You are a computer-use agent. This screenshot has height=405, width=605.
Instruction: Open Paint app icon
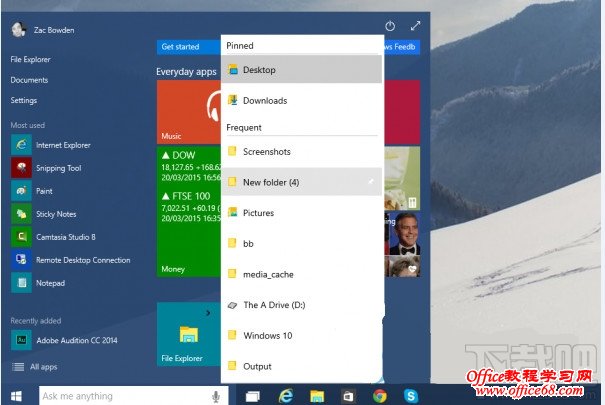tap(21, 191)
